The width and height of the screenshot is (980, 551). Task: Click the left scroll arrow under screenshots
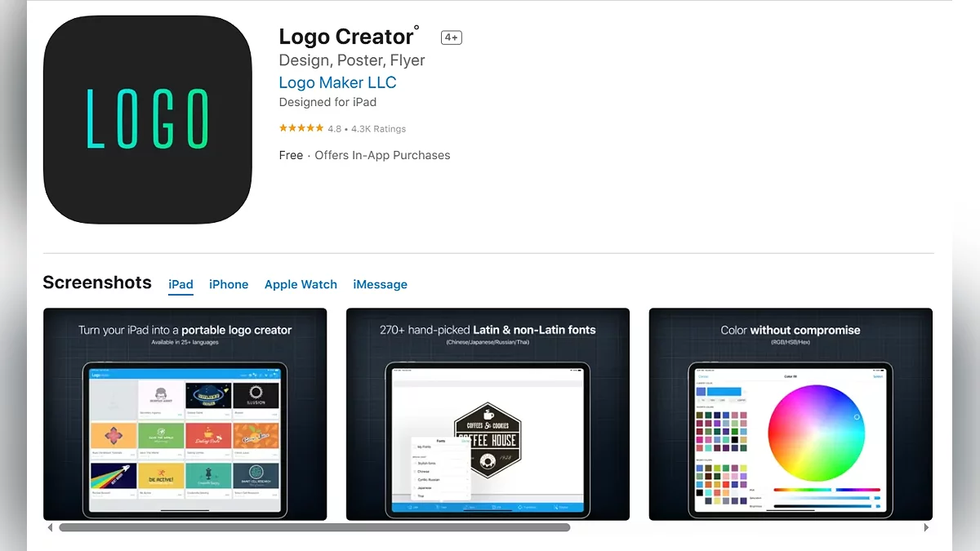[x=50, y=528]
